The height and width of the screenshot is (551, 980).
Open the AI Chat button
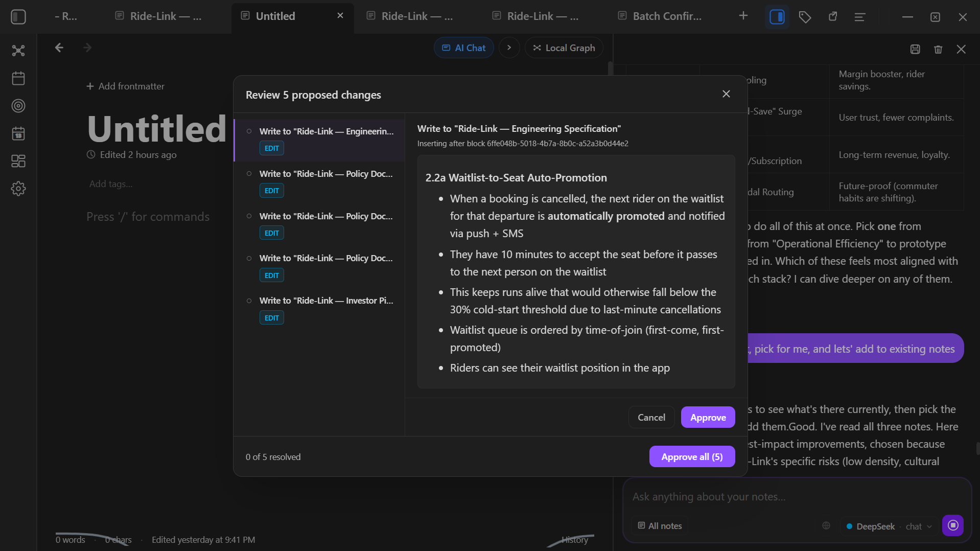(x=464, y=48)
